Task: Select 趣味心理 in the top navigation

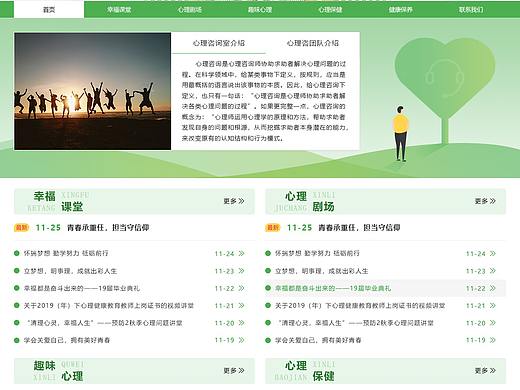Action: point(260,10)
